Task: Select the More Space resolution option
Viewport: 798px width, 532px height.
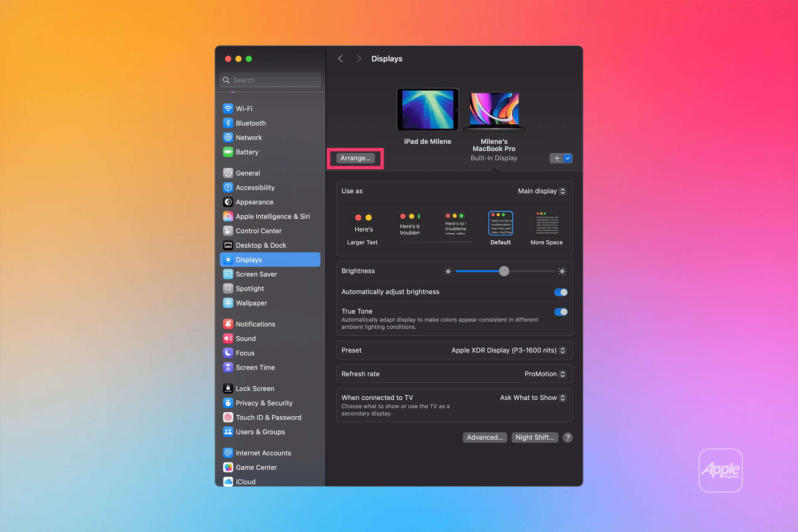Action: [547, 229]
